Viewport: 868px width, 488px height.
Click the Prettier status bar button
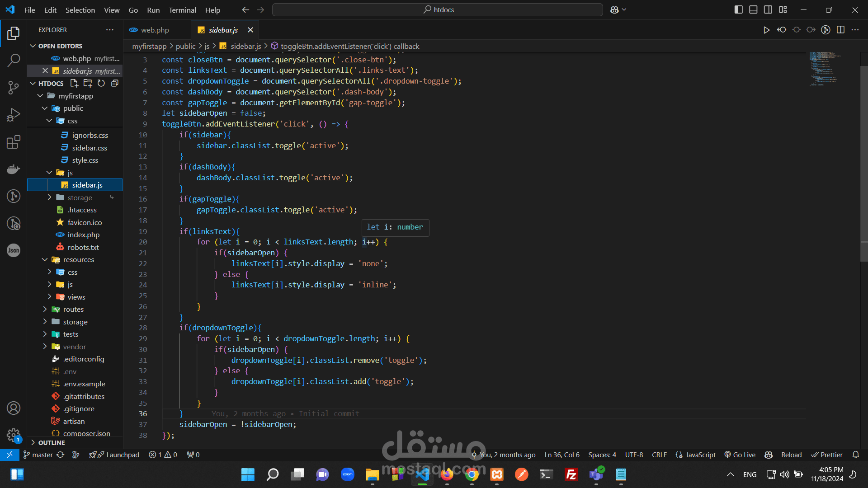(x=827, y=455)
